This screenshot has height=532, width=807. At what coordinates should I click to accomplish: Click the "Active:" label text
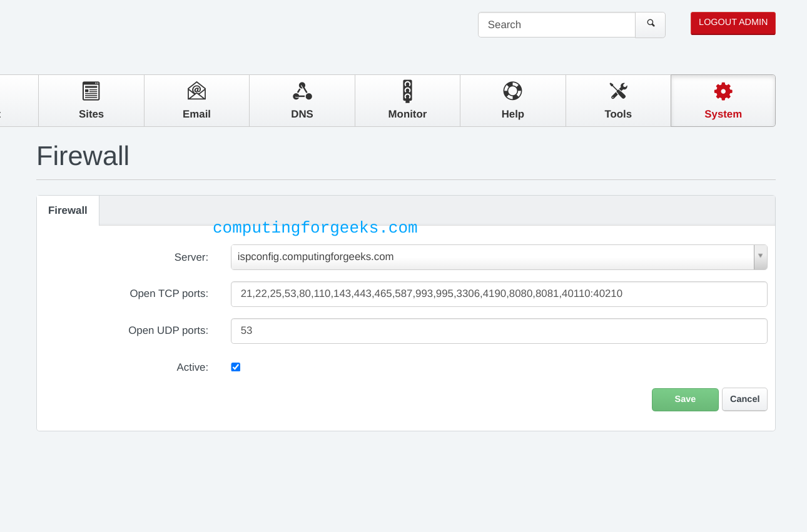(x=192, y=368)
